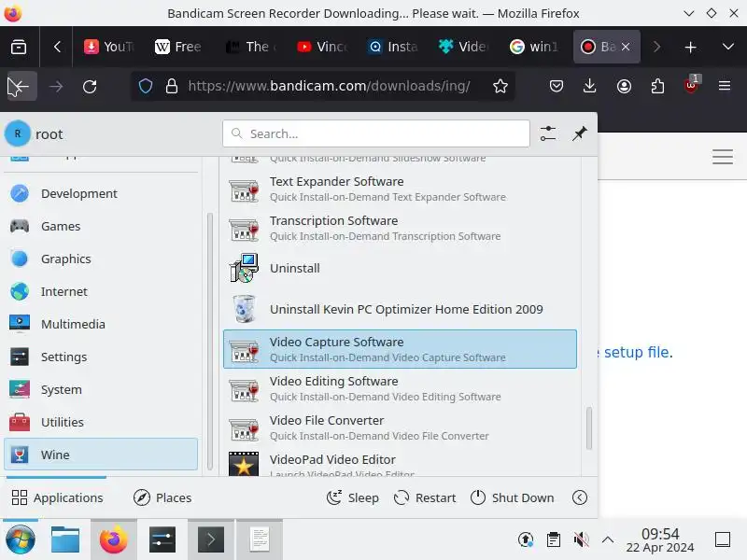
Task: Open Firefox downloads panel
Action: coord(590,86)
